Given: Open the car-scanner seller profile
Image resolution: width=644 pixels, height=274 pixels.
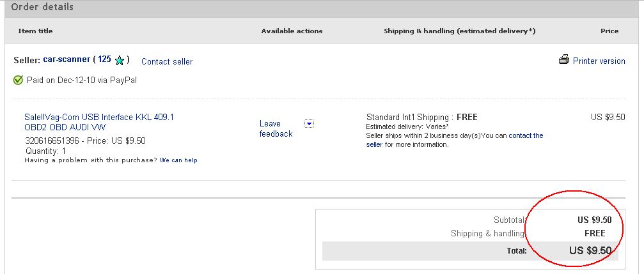Looking at the screenshot, I should pyautogui.click(x=67, y=59).
